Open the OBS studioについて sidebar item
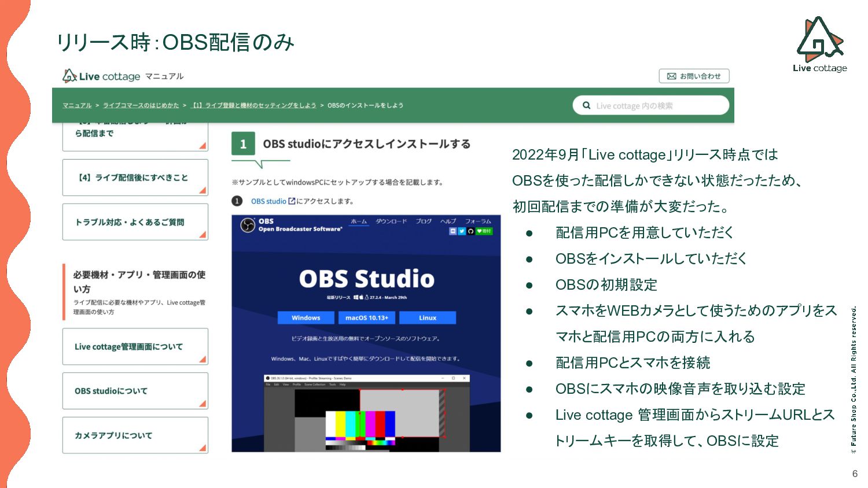Viewport: 868px width, 488px height. pos(135,391)
